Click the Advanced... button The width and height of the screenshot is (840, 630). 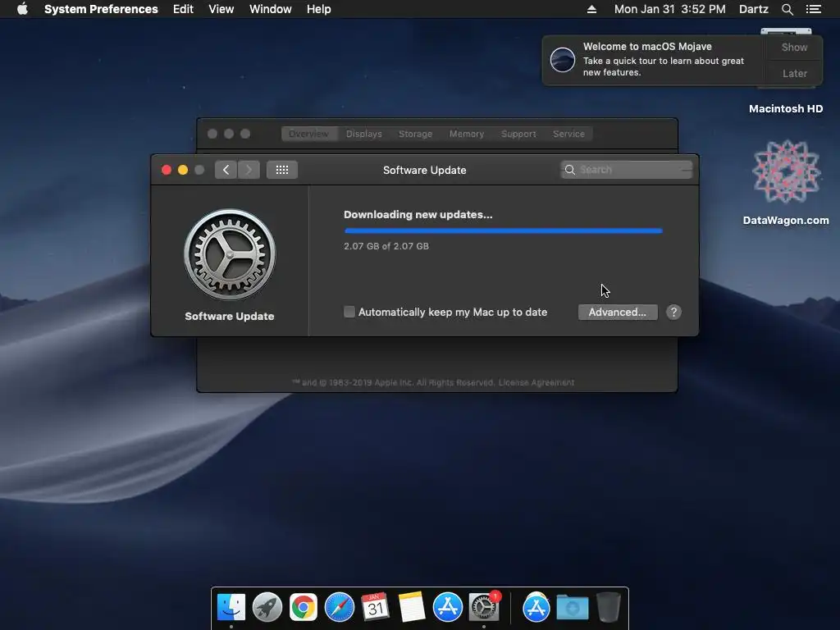point(618,313)
